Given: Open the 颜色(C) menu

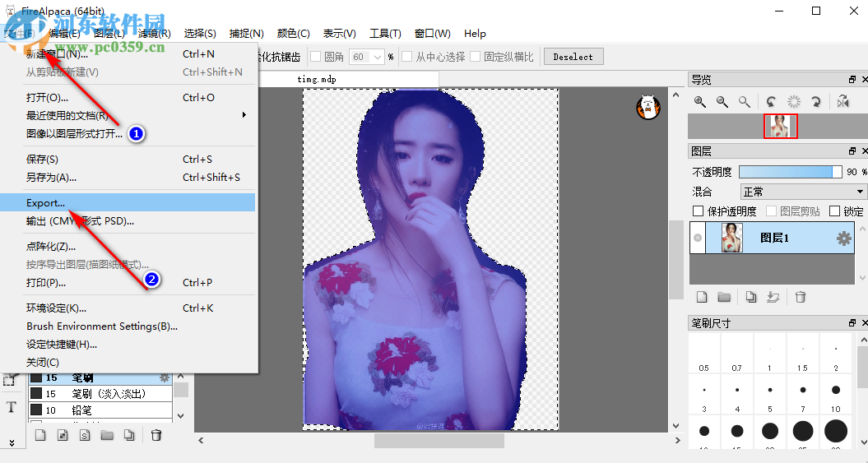Looking at the screenshot, I should tap(293, 34).
